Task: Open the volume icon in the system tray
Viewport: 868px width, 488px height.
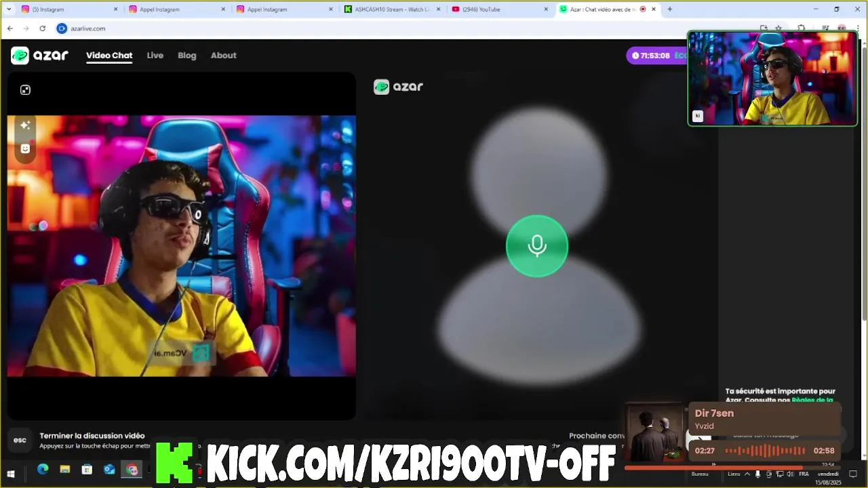Action: click(x=790, y=474)
